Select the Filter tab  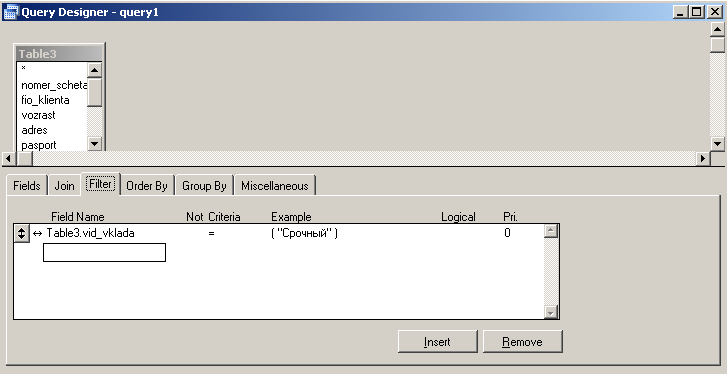click(x=101, y=184)
